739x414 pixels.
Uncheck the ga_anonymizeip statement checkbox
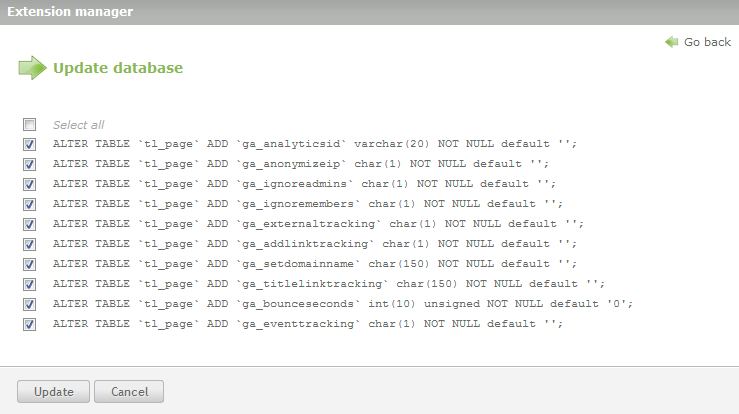pos(30,164)
